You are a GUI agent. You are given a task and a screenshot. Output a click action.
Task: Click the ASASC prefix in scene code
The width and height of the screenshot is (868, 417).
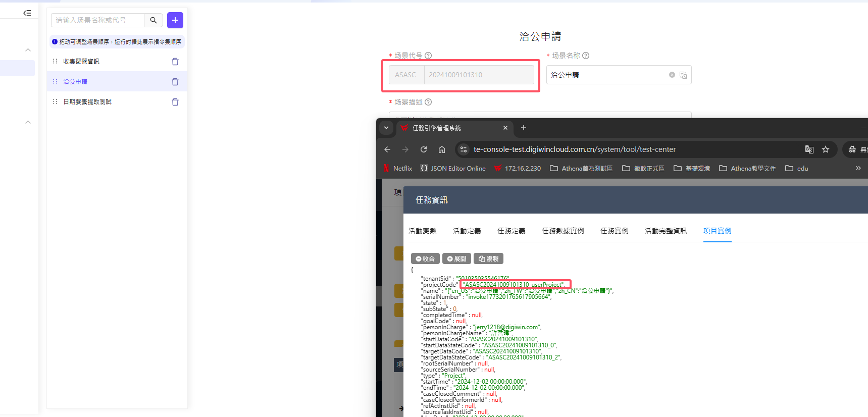(x=406, y=75)
